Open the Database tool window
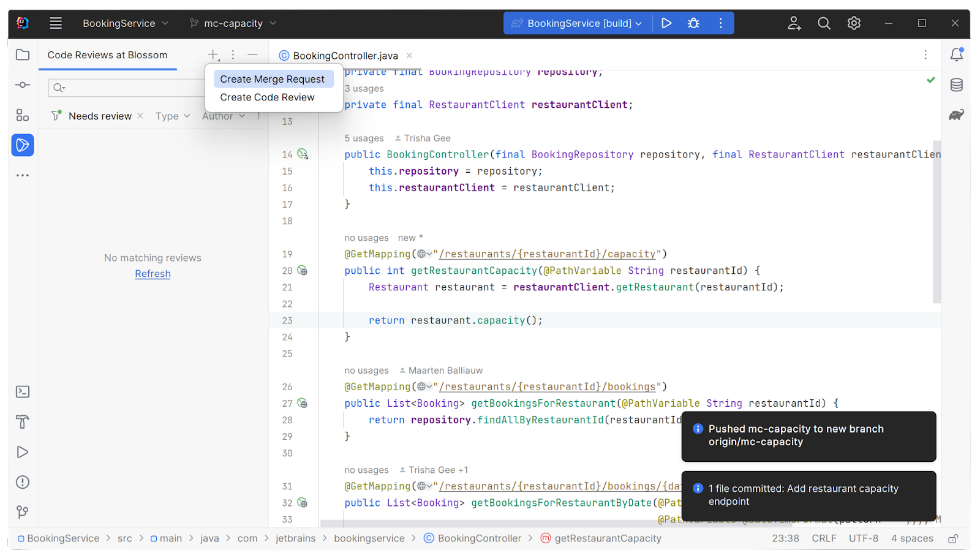Screen dimensions: 980x558 (957, 85)
